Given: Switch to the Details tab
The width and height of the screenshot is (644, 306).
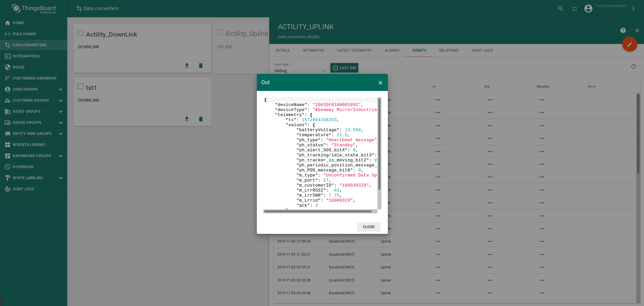Looking at the screenshot, I should (283, 50).
